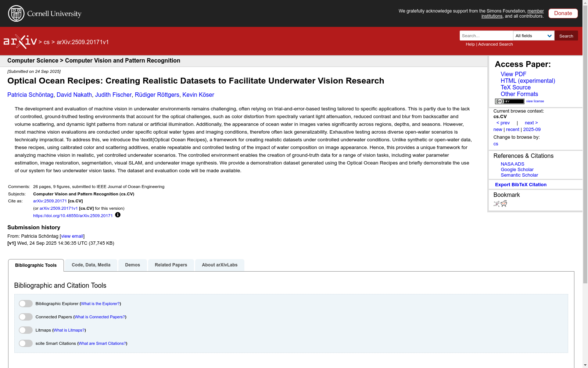Click the Donate button
This screenshot has width=588, height=368.
(563, 13)
